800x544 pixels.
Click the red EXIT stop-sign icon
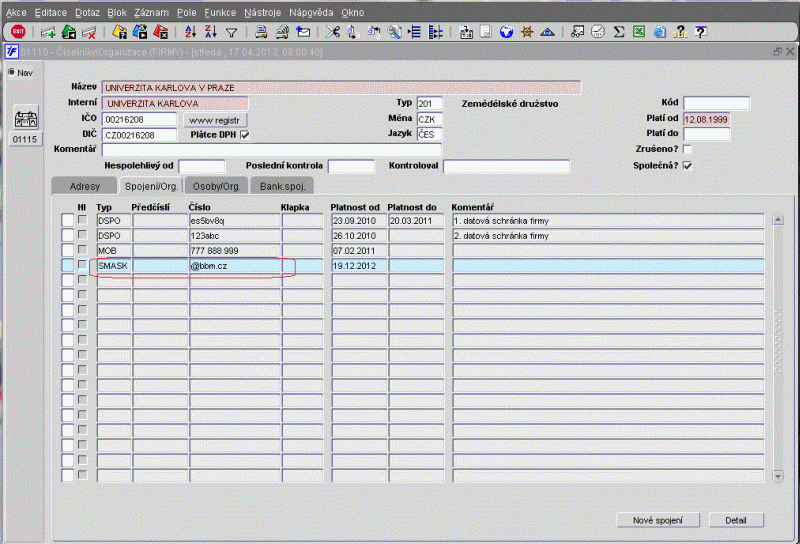(18, 32)
